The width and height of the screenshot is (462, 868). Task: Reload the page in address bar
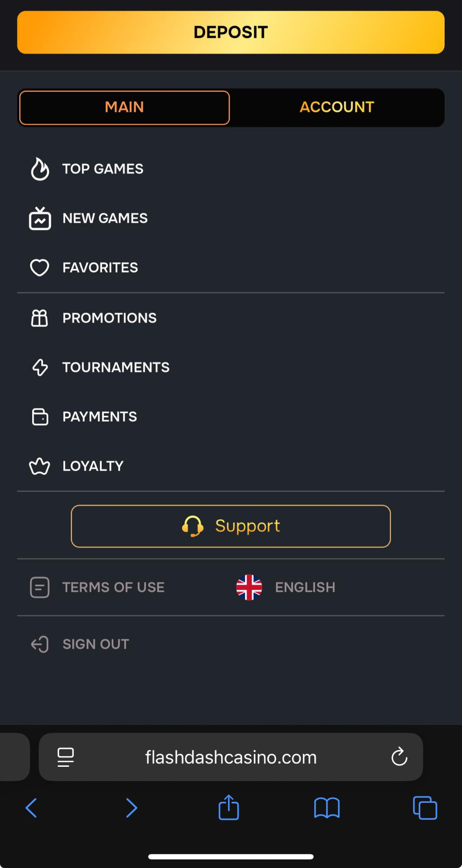pos(399,757)
